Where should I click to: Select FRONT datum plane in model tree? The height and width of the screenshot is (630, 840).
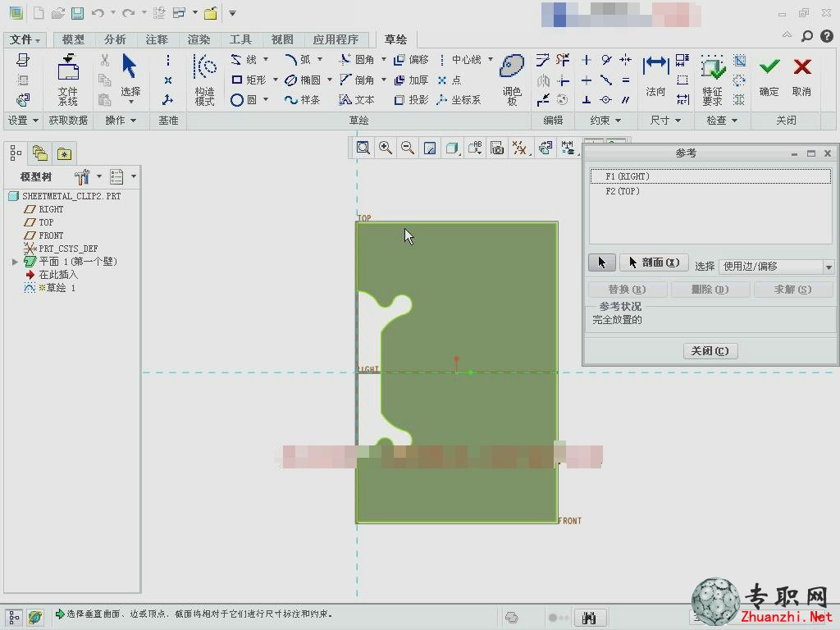coord(44,235)
